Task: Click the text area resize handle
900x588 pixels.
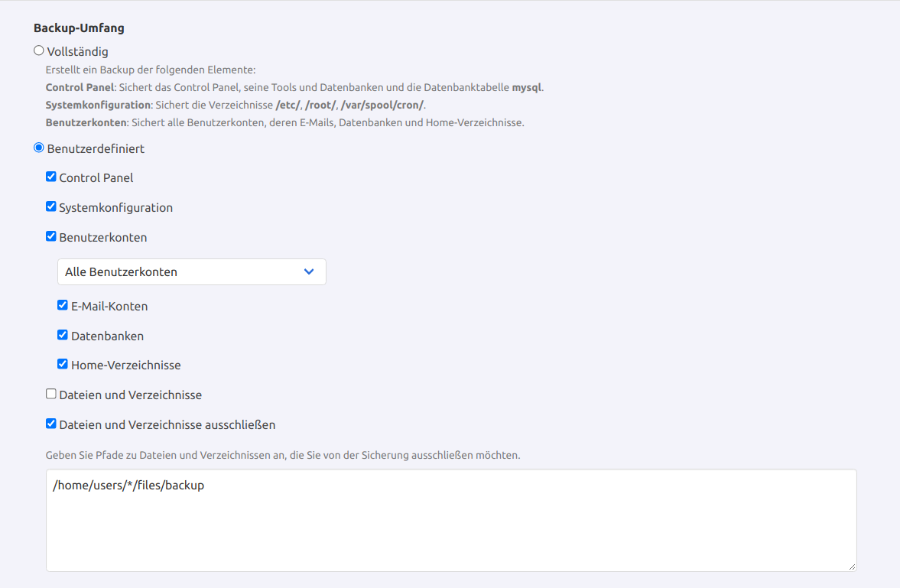Action: [x=852, y=567]
